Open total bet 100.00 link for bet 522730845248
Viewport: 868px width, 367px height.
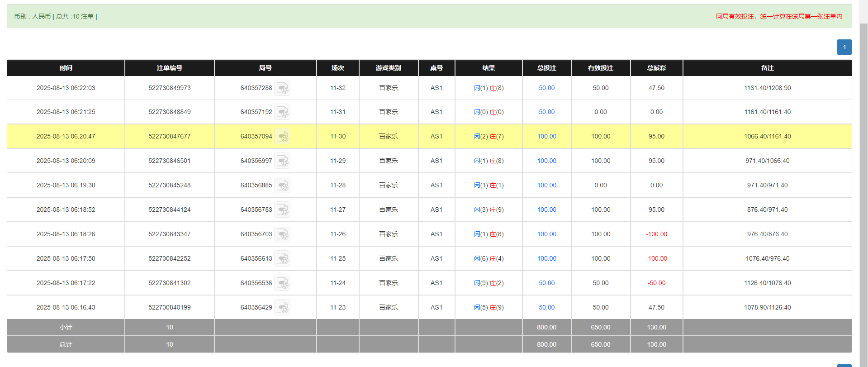click(x=546, y=185)
